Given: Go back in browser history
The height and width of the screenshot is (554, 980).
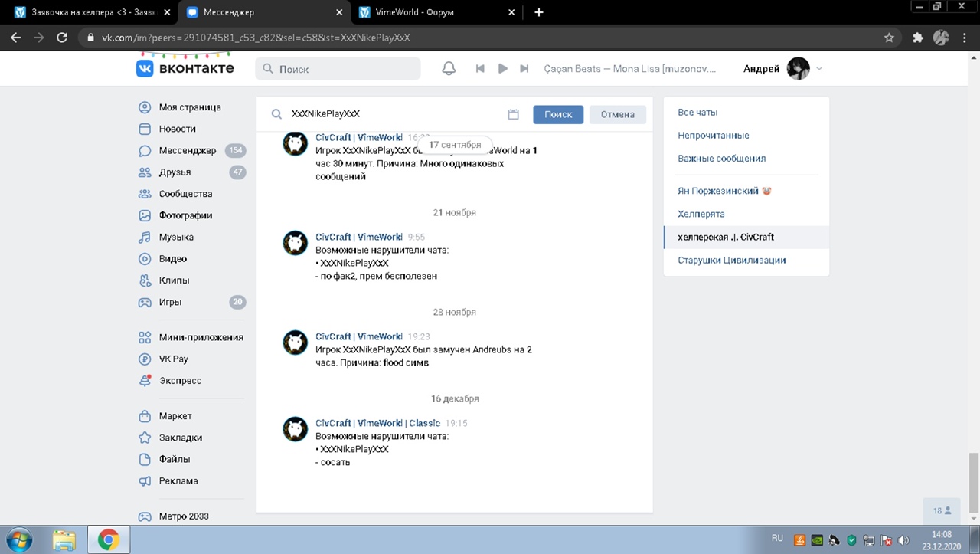Looking at the screenshot, I should tap(16, 37).
